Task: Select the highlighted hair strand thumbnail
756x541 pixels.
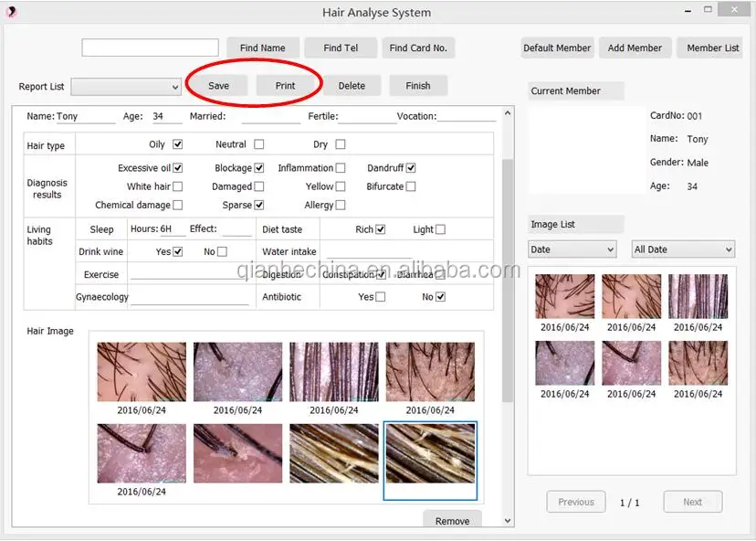Action: 429,461
